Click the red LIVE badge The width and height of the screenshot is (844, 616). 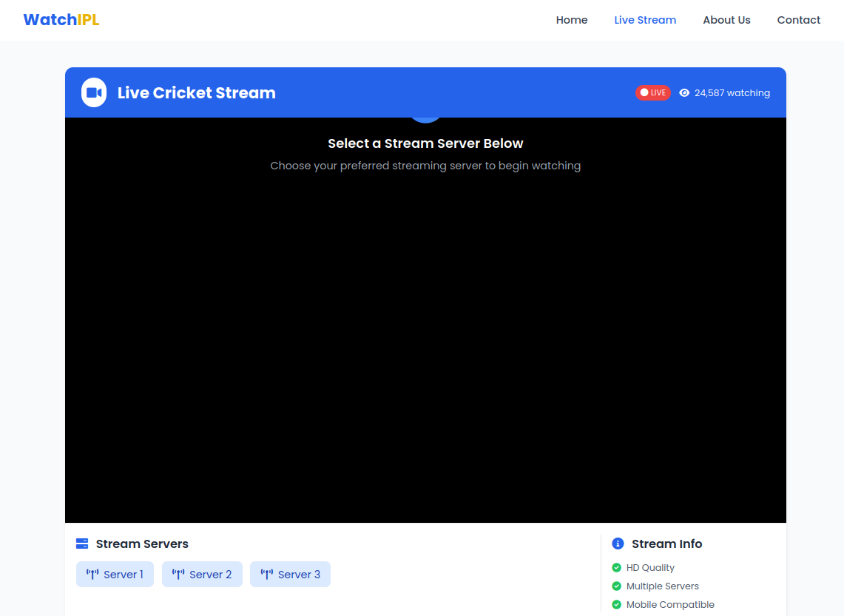[x=652, y=93]
